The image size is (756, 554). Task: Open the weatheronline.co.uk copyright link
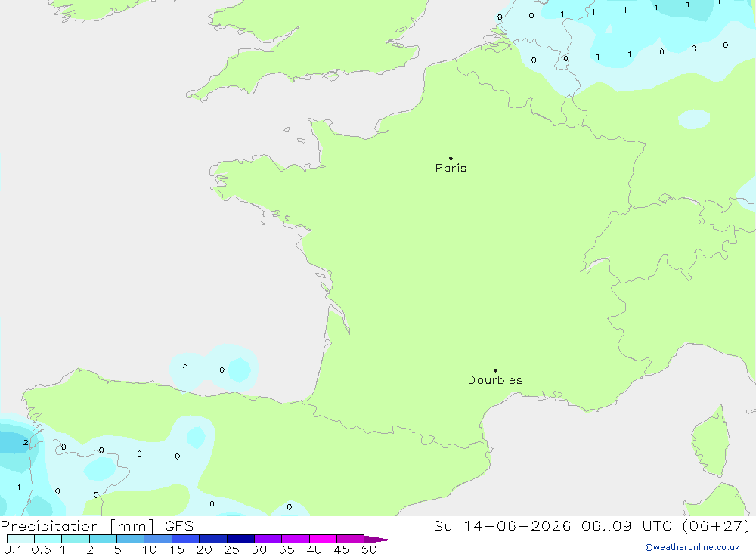[x=692, y=547]
